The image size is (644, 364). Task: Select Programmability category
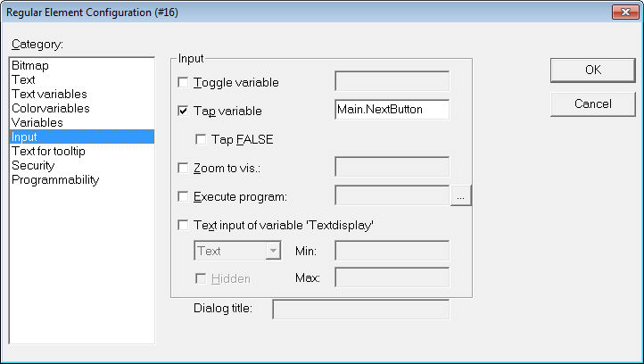click(82, 179)
